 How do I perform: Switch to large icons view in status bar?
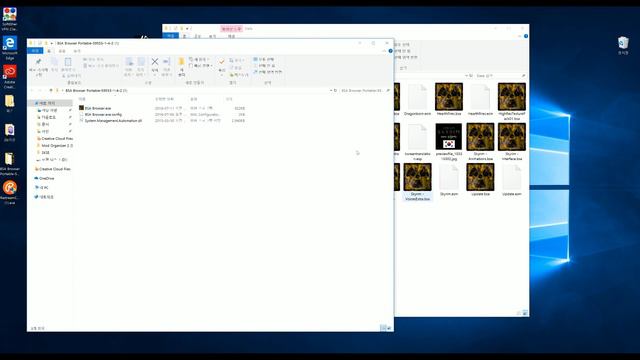389,328
